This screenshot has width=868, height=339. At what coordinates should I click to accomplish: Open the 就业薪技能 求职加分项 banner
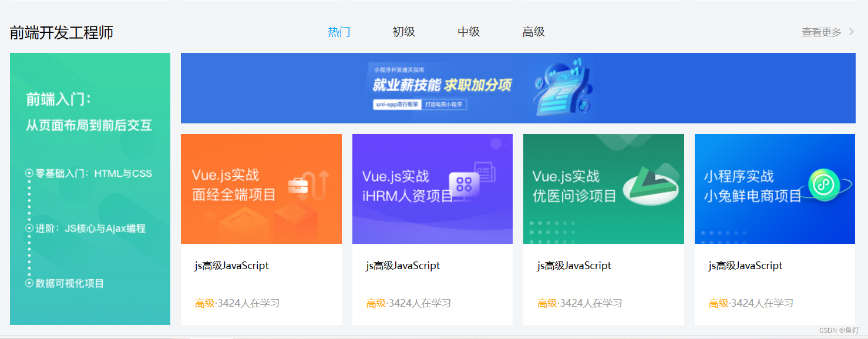click(x=518, y=88)
